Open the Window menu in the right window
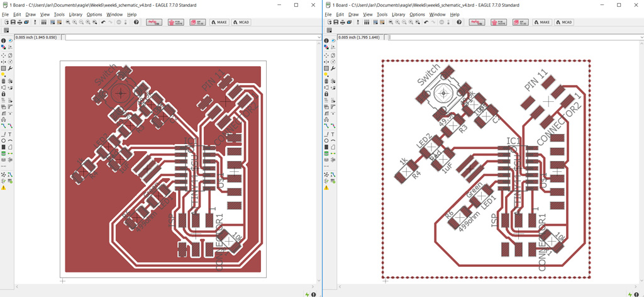Screen dimensions: 644x297 pyautogui.click(x=437, y=14)
